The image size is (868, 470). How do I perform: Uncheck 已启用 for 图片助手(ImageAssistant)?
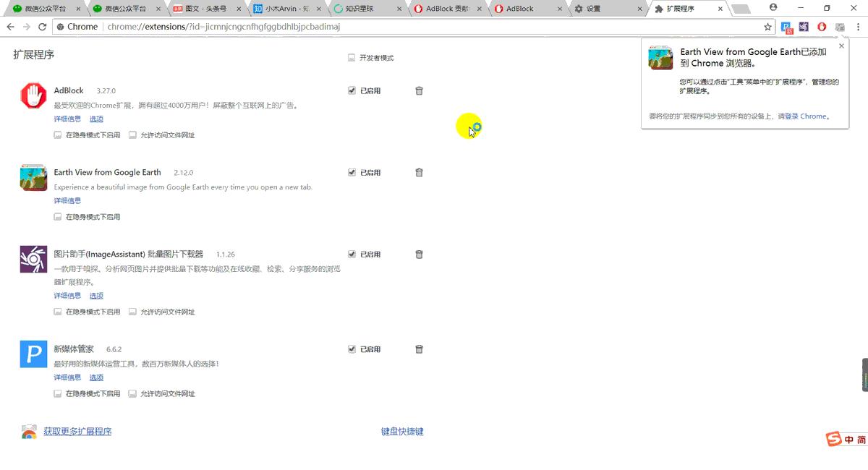pos(352,255)
